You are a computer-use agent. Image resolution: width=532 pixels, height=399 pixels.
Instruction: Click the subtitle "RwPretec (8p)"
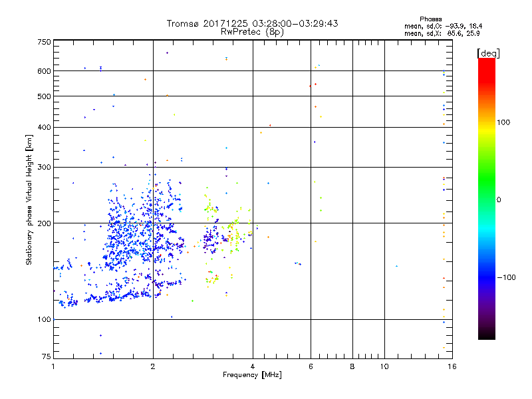(x=252, y=32)
